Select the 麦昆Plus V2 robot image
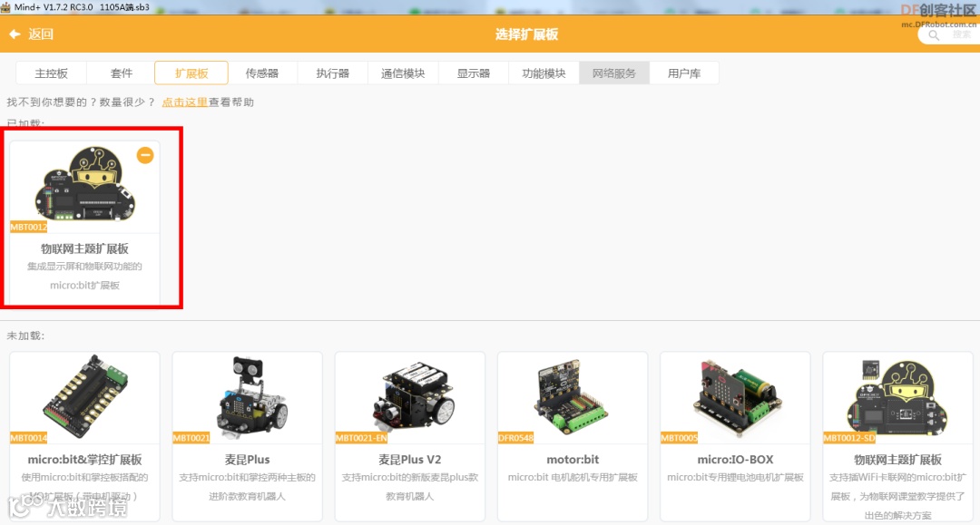 (414, 394)
